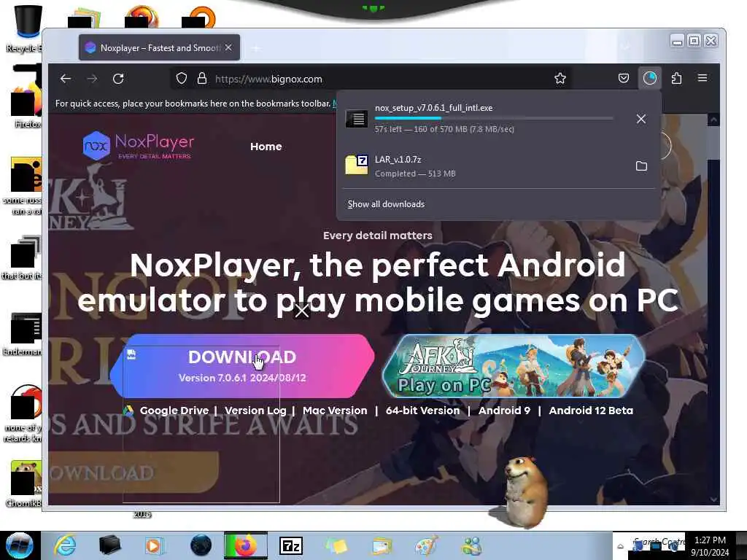Show LAR_v.1.0.7z in its folder

click(x=641, y=166)
